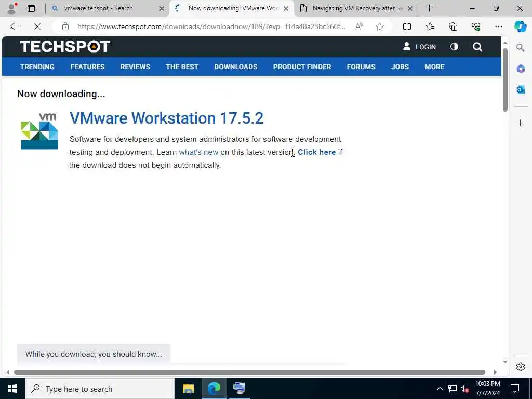The width and height of the screenshot is (532, 399).
Task: Open the tab actions menu icon
Action: (x=31, y=8)
